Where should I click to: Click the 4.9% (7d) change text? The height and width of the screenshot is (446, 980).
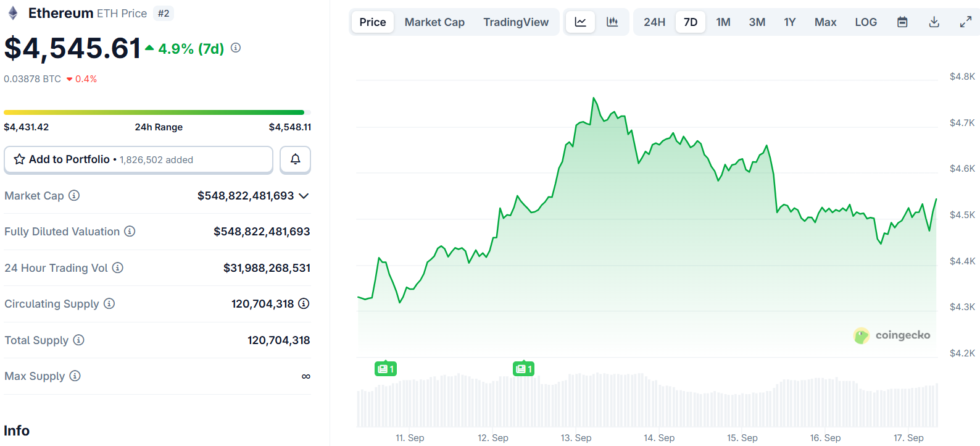point(191,48)
